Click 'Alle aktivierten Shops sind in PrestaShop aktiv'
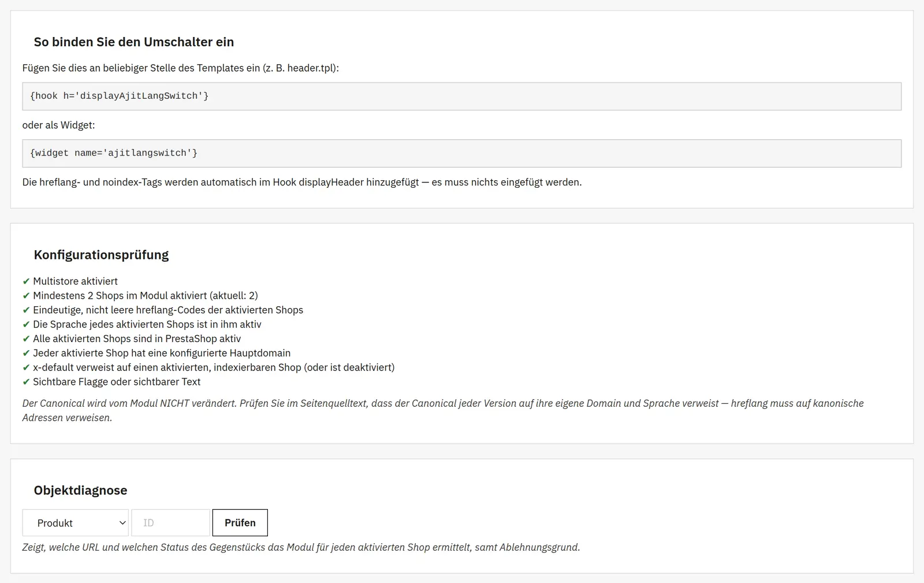The width and height of the screenshot is (924, 583). 132,339
